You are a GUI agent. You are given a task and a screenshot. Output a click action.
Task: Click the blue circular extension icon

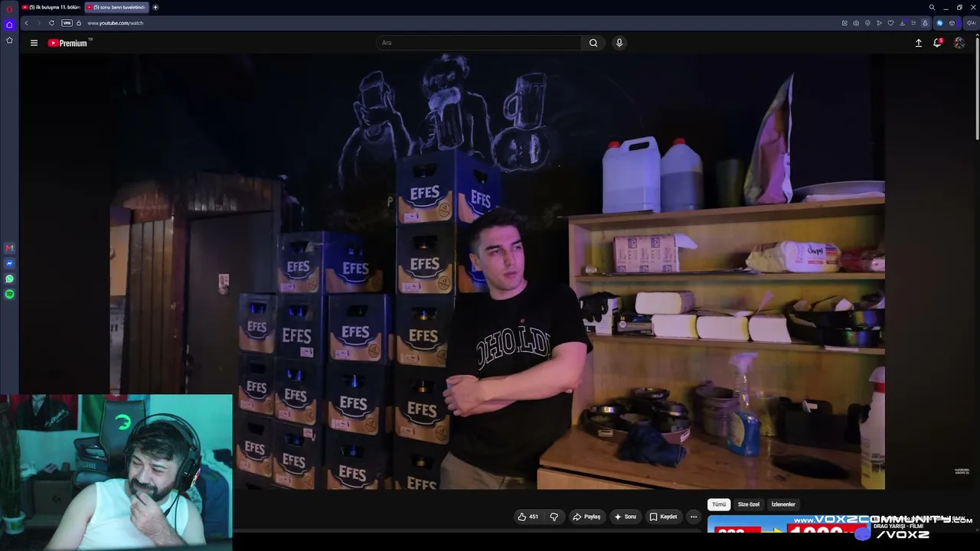click(x=939, y=23)
